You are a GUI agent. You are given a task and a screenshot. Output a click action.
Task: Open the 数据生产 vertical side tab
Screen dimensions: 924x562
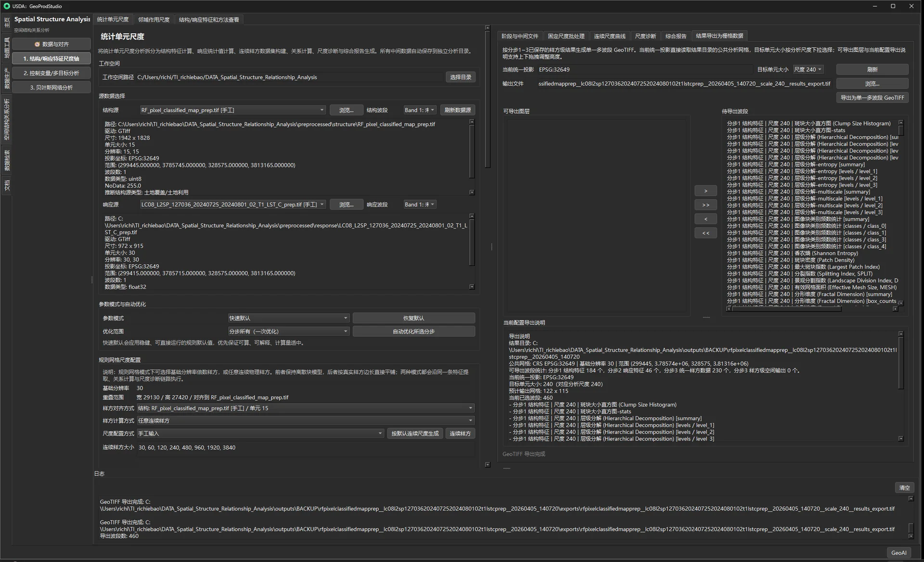click(7, 78)
